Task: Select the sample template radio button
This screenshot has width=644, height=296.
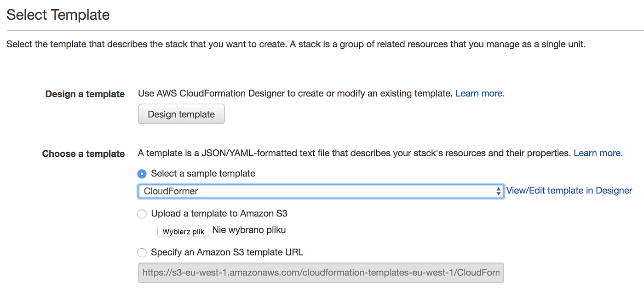Action: [x=142, y=174]
